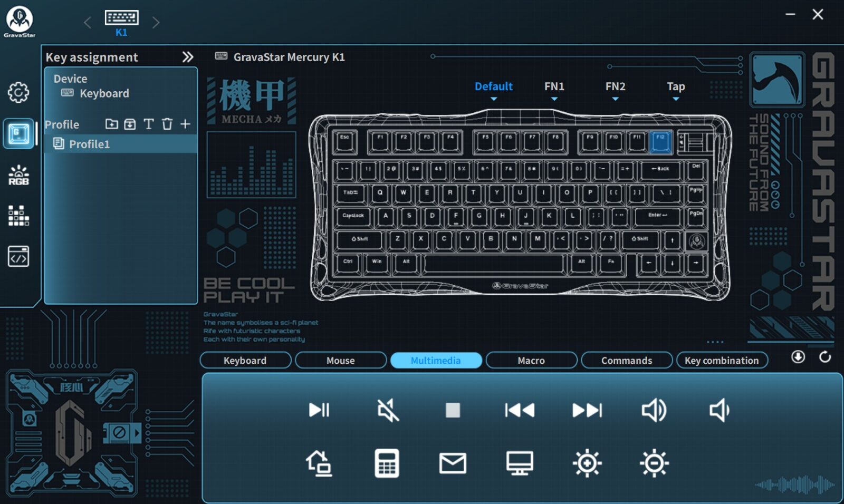Screen dimensions: 844x504
Task: Select the calculator multimedia function
Action: pyautogui.click(x=387, y=463)
